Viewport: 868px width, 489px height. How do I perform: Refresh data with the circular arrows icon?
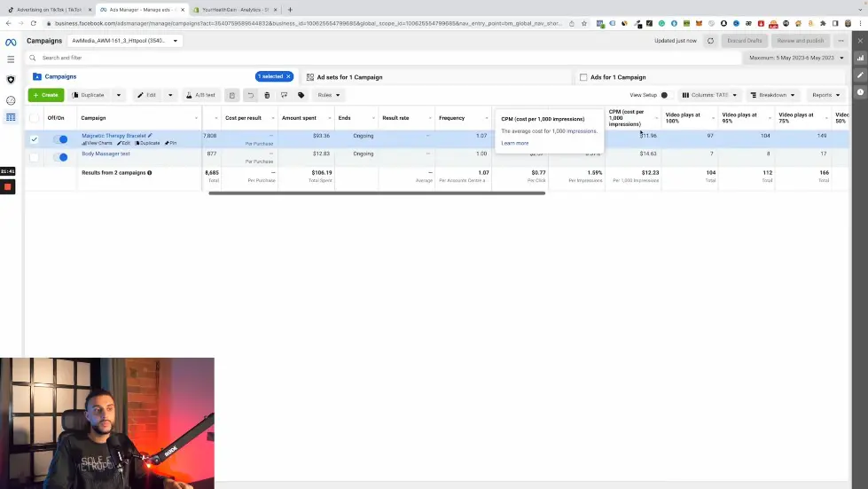point(710,41)
